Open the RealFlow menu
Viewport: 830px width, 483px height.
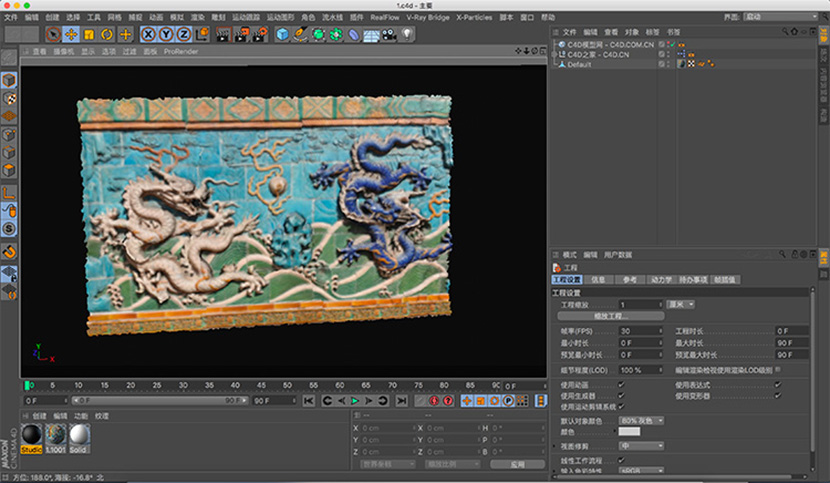(x=384, y=17)
